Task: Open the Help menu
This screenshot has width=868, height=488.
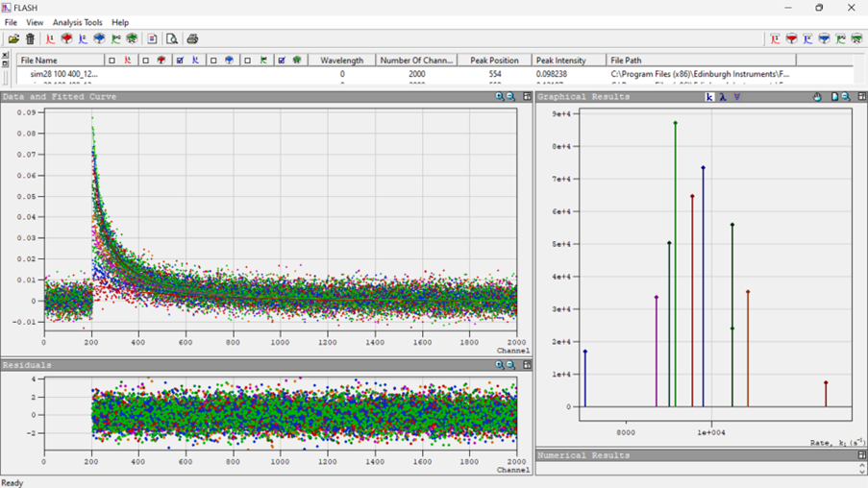Action: point(120,23)
